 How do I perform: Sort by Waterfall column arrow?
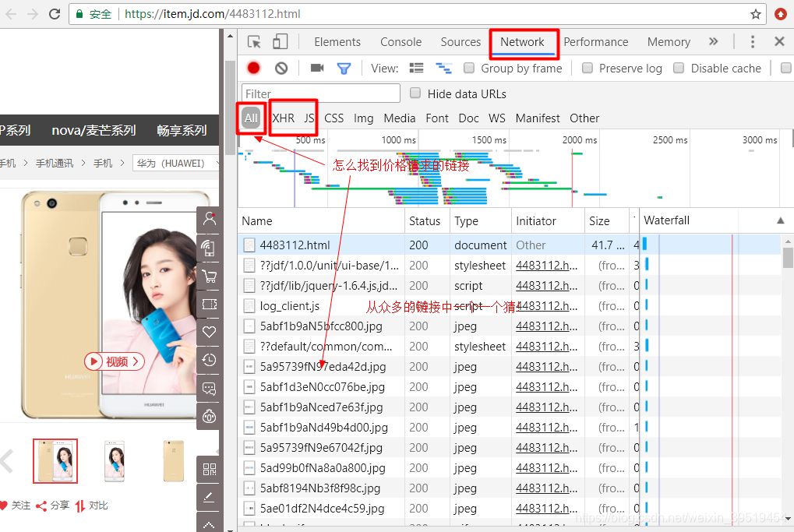(780, 220)
